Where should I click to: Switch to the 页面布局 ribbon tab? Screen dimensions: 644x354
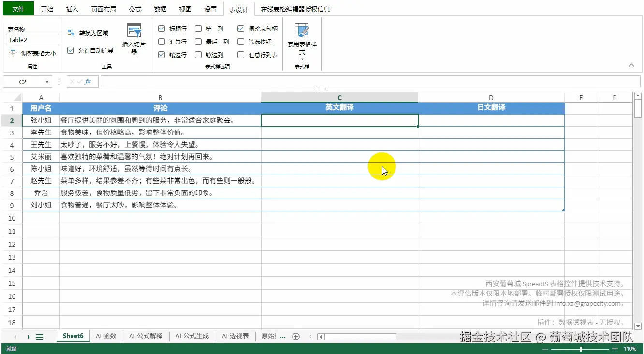(103, 9)
